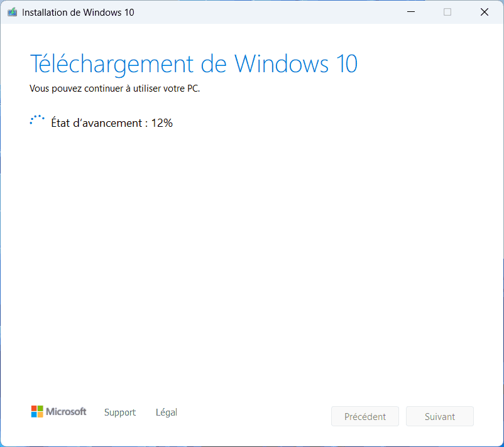Close the Installation de Windows 10 window
The image size is (504, 447).
pos(484,12)
